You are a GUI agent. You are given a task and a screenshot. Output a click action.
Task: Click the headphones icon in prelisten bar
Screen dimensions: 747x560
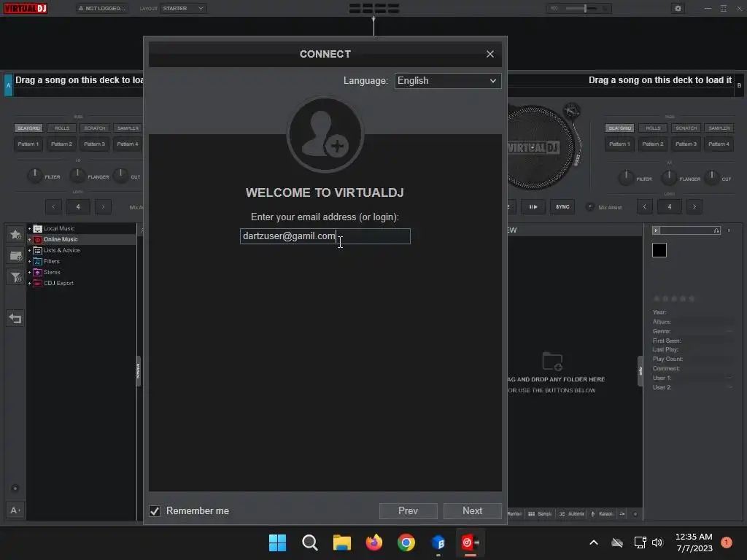coord(716,230)
